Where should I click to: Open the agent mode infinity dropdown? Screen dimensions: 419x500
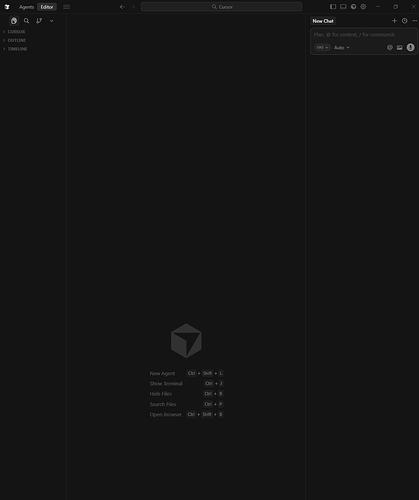(322, 48)
